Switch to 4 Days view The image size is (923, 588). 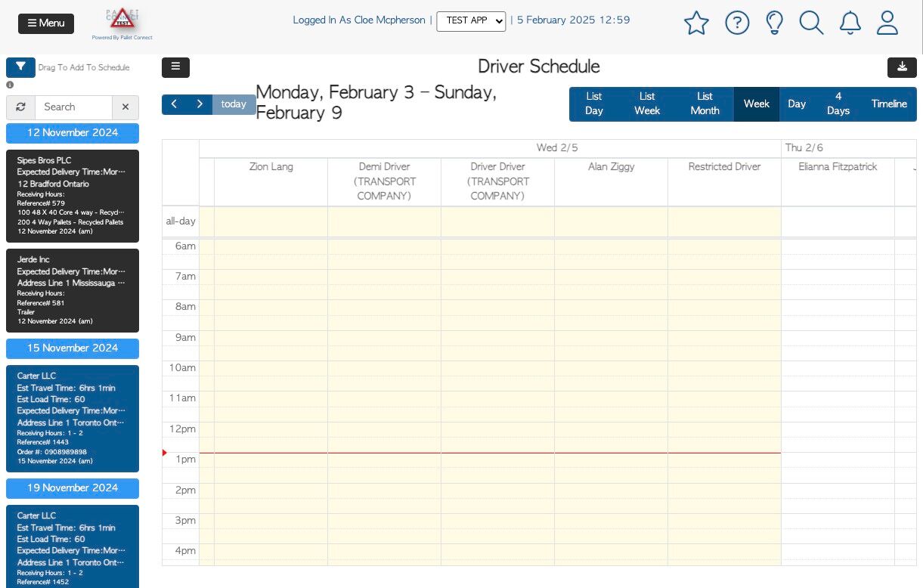click(x=838, y=104)
